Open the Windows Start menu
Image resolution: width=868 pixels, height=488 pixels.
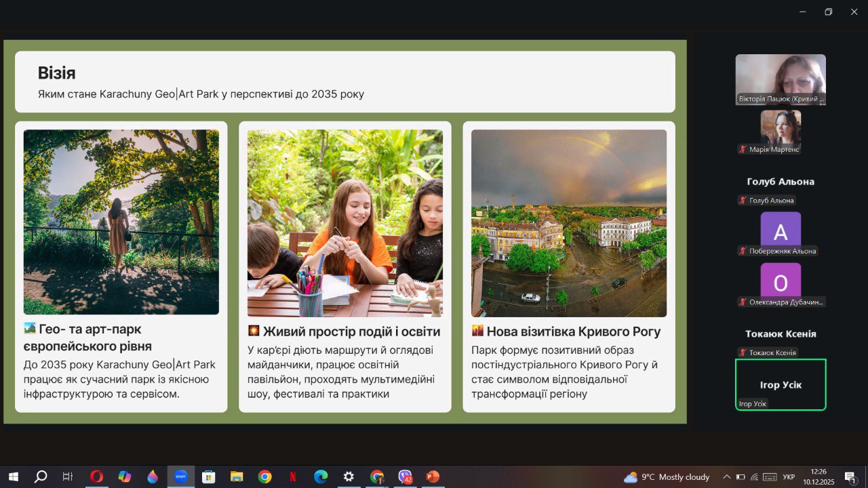click(x=13, y=476)
